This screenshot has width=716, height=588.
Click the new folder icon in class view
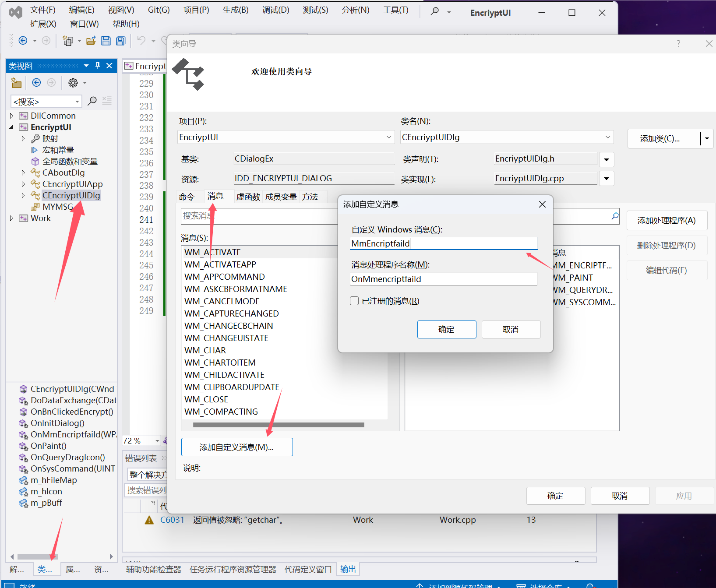click(x=17, y=82)
